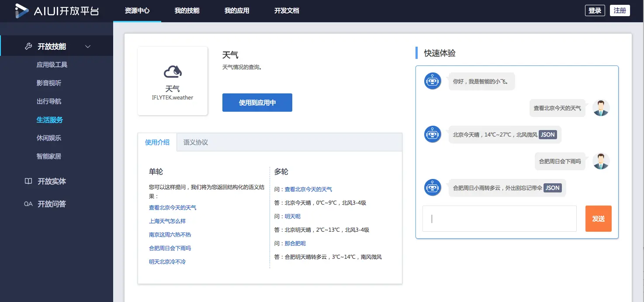Screen dimensions: 644x302
Task: Click the 开放技能 sidebar heading
Action: (x=52, y=47)
